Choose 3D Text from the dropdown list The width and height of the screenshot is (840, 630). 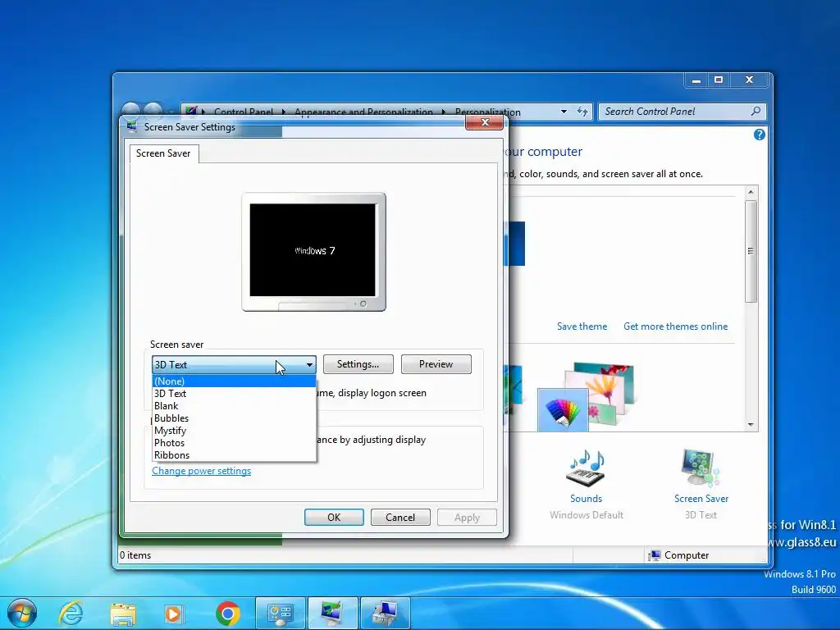tap(234, 393)
